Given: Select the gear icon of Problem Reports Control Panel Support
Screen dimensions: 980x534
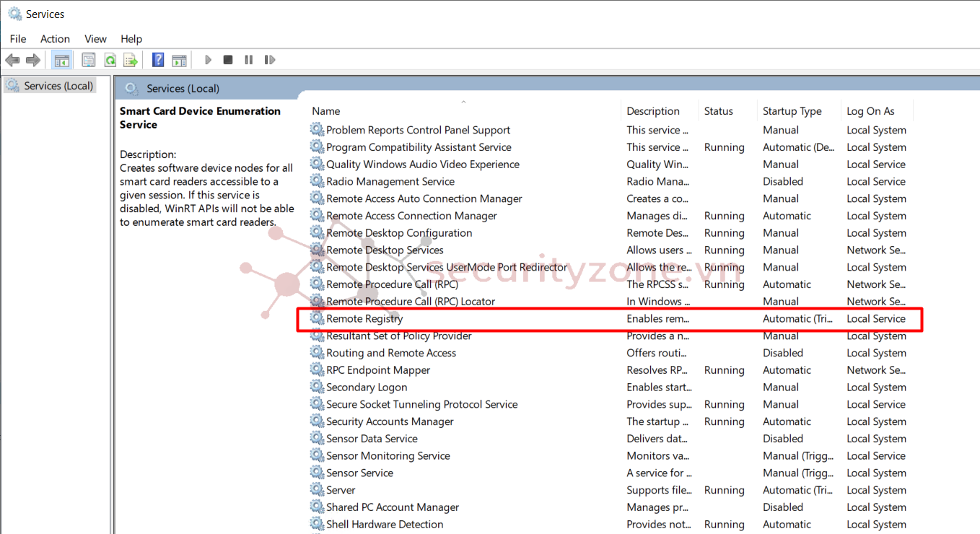Looking at the screenshot, I should (x=317, y=130).
